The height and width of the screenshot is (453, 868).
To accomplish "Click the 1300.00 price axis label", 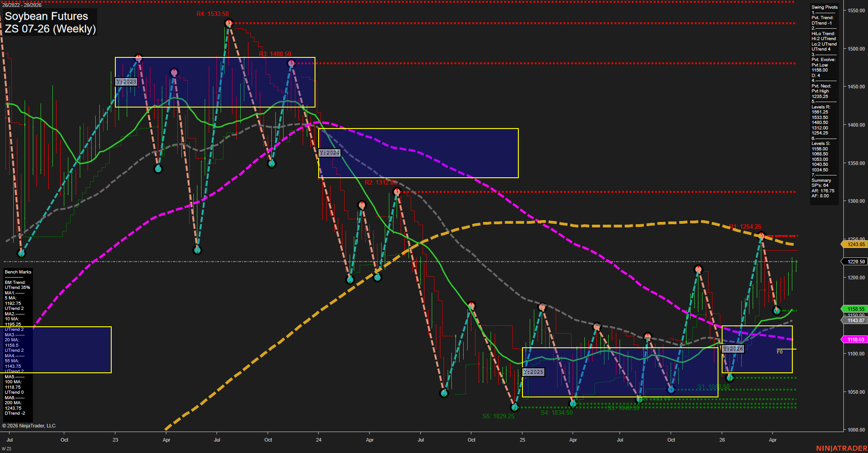I will pyautogui.click(x=856, y=201).
